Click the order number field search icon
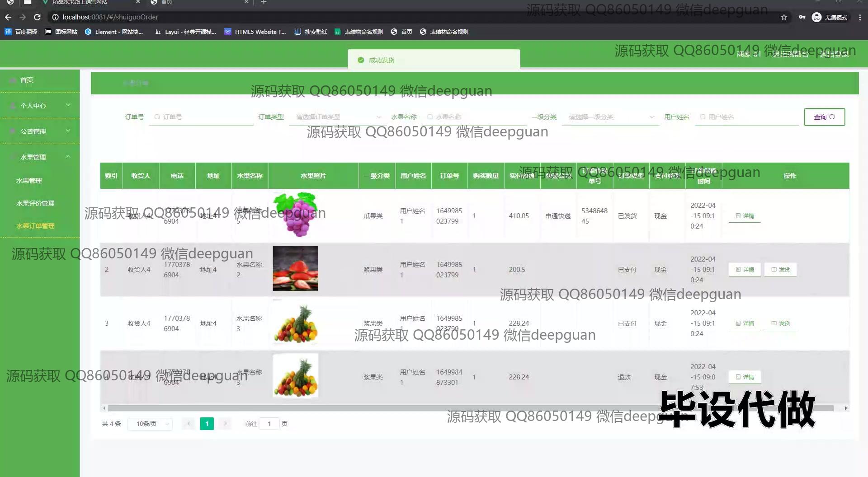The height and width of the screenshot is (477, 868). click(x=157, y=117)
